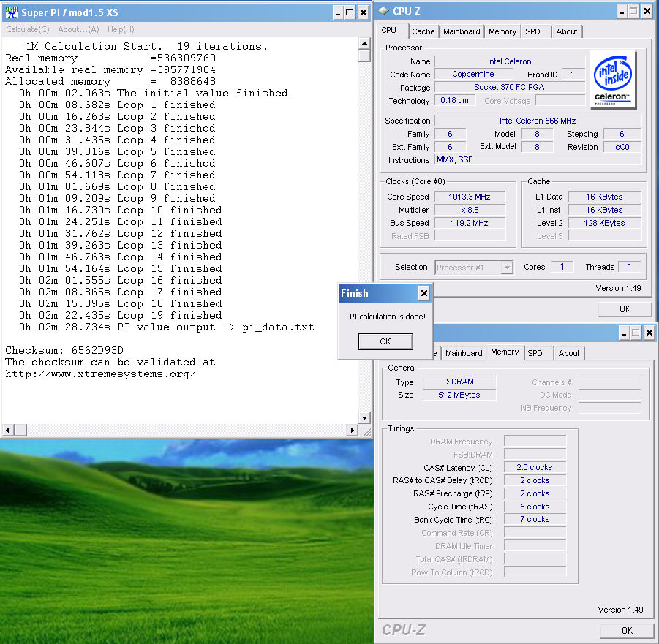This screenshot has width=659, height=644.
Task: Click the Super PI vertical scrollbar thumb
Action: pyautogui.click(x=364, y=56)
